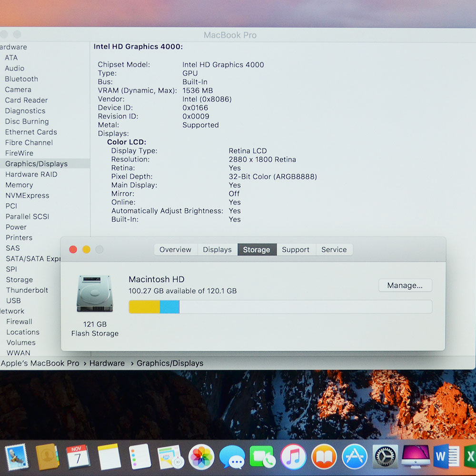Select Storage in the sidebar list
Screen dimensions: 476x476
[x=20, y=280]
